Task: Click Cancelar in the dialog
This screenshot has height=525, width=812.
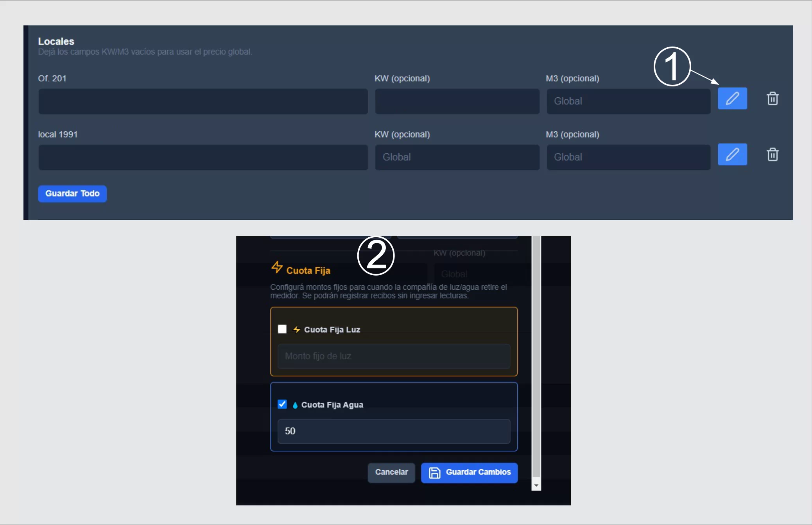Action: [391, 472]
